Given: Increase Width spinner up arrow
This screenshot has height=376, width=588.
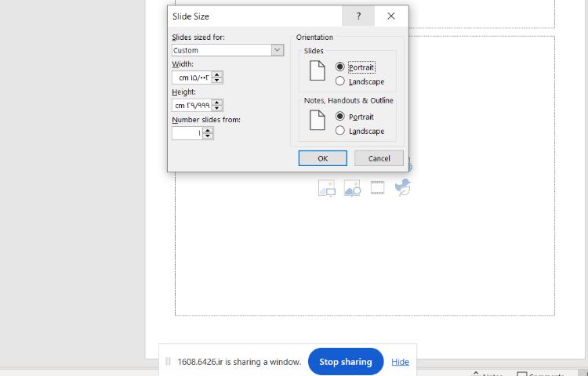Looking at the screenshot, I should click(217, 74).
